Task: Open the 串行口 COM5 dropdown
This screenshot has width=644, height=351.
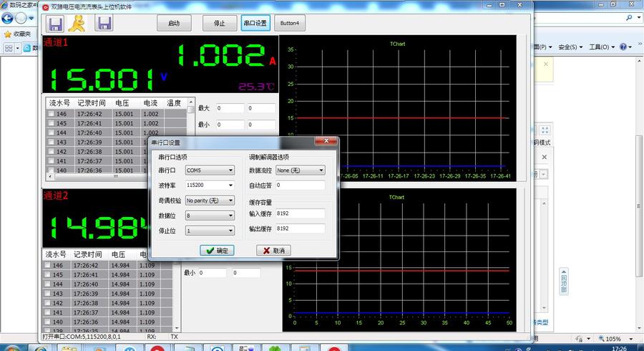Action: tap(210, 170)
